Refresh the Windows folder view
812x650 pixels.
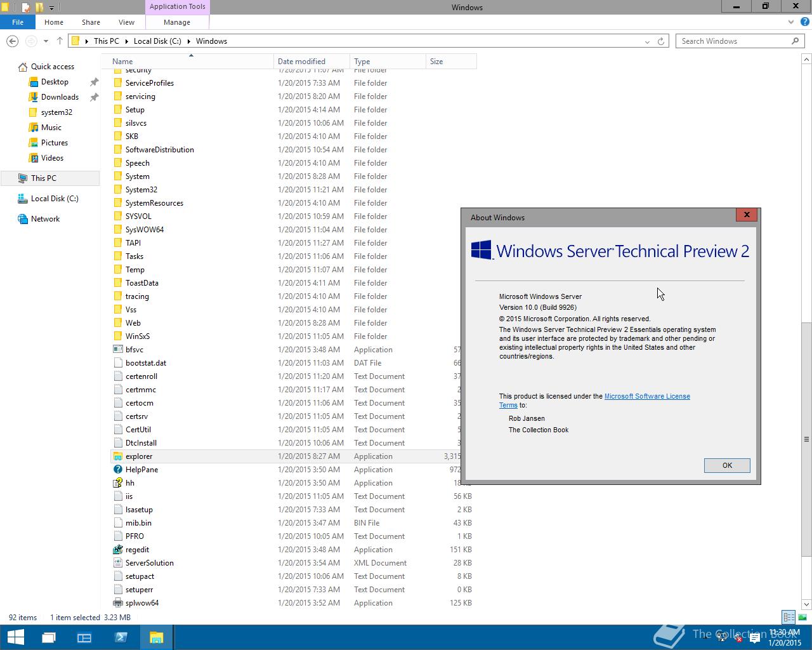tap(661, 41)
